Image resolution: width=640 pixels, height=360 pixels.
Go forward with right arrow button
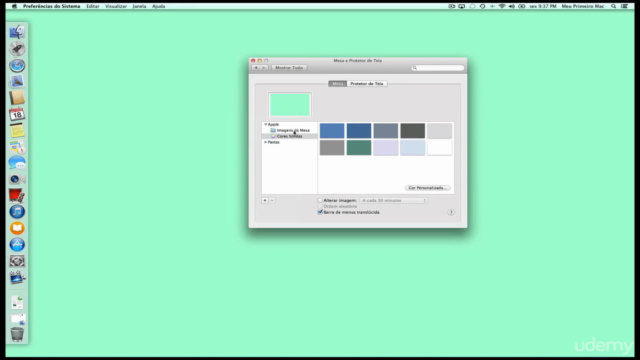[264, 68]
